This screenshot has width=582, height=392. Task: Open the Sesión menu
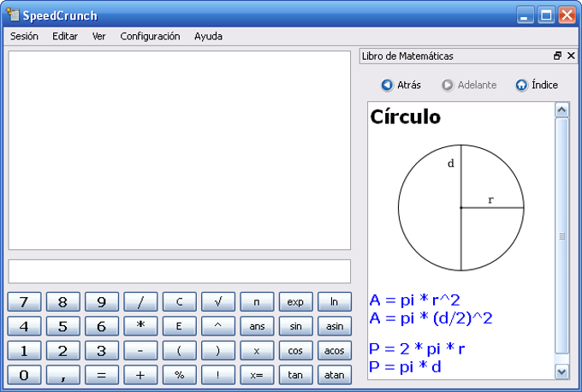(x=24, y=37)
